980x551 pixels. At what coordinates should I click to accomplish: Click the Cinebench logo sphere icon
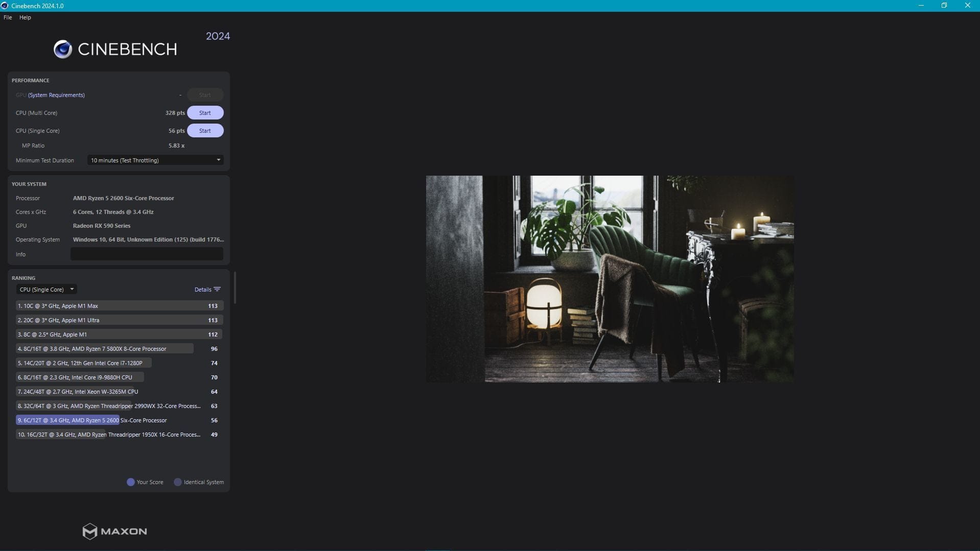(x=63, y=49)
